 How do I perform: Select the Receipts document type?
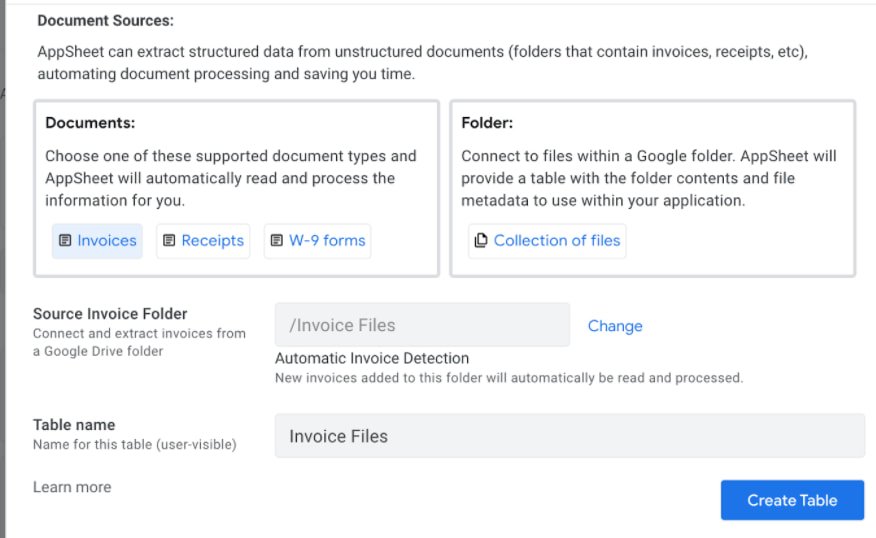[x=203, y=241]
